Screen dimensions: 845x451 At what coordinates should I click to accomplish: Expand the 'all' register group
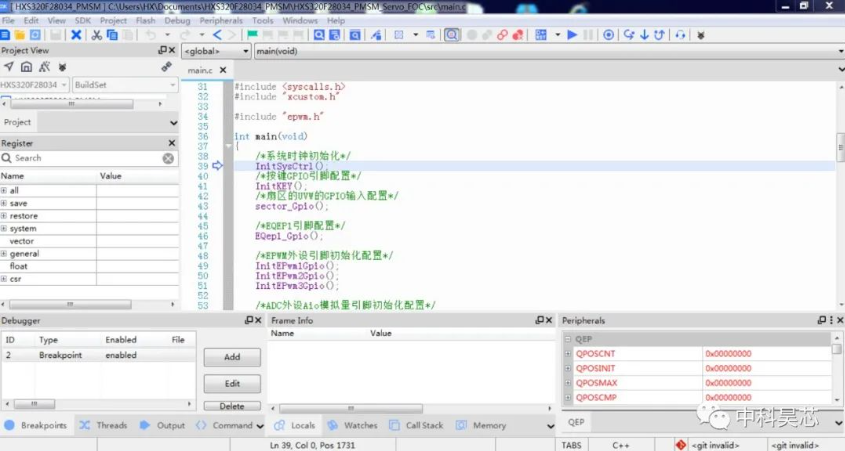(x=4, y=190)
